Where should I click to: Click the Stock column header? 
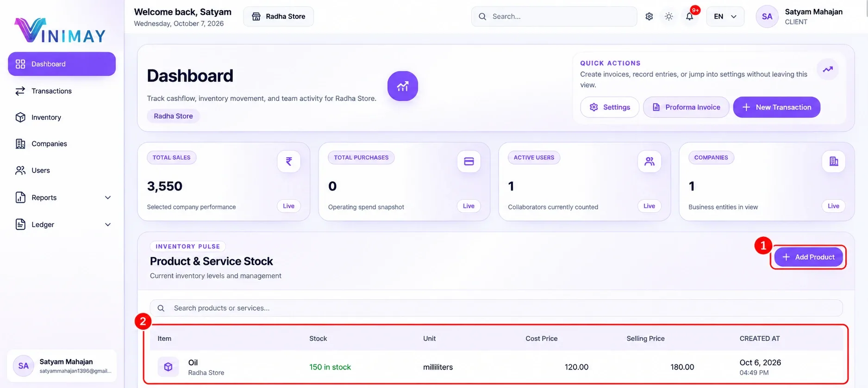pos(318,339)
